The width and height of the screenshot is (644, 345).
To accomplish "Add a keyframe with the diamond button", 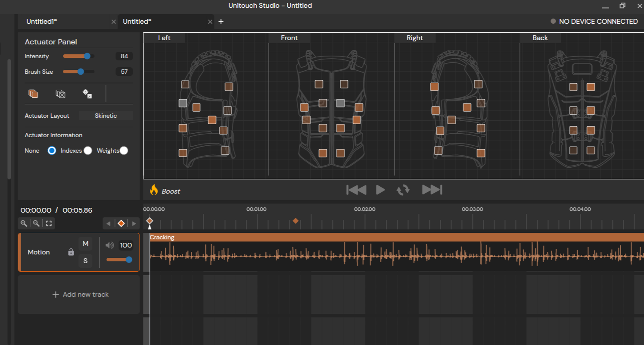I will (x=121, y=223).
